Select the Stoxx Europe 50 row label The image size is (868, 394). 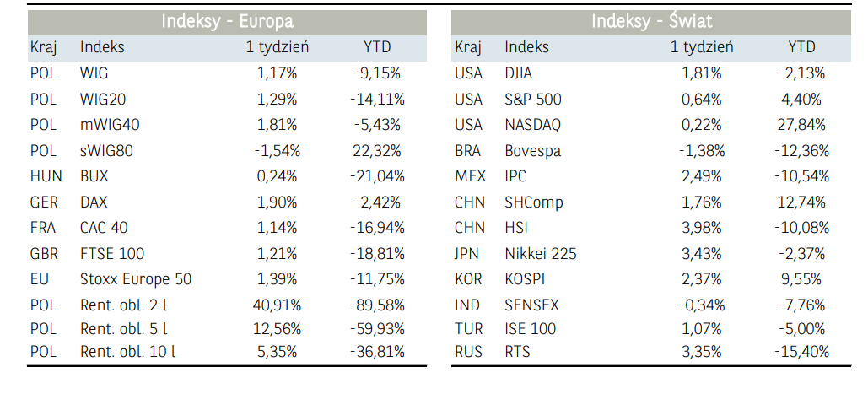tap(136, 279)
